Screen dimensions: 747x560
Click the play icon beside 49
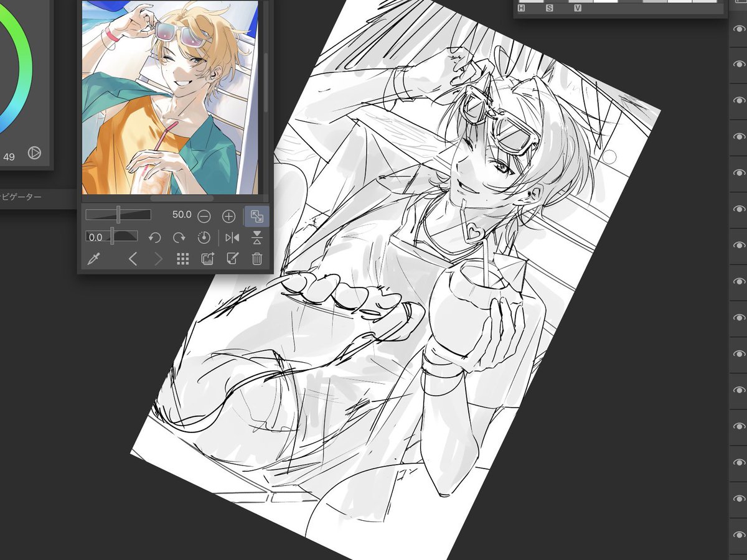coord(34,152)
